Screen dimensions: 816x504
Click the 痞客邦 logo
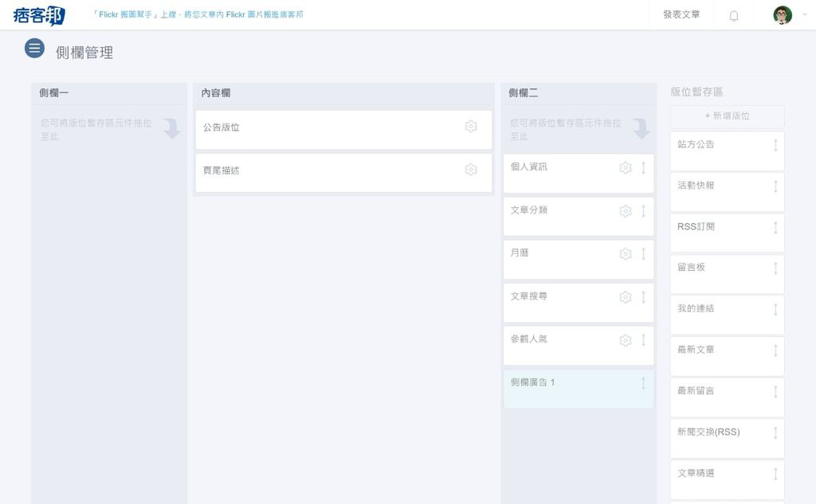(x=39, y=15)
